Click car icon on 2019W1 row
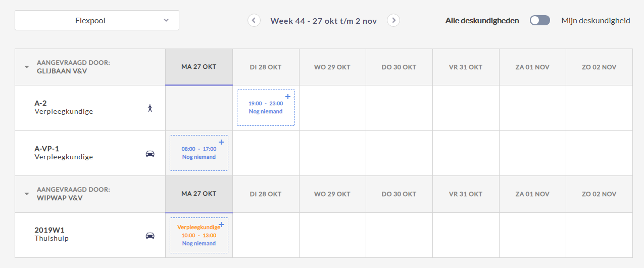The height and width of the screenshot is (268, 644). [150, 236]
